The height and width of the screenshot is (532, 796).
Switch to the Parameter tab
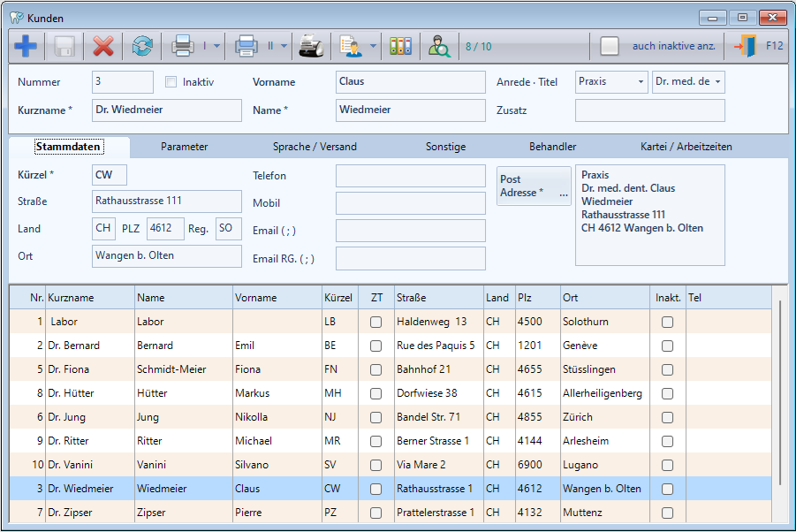185,147
